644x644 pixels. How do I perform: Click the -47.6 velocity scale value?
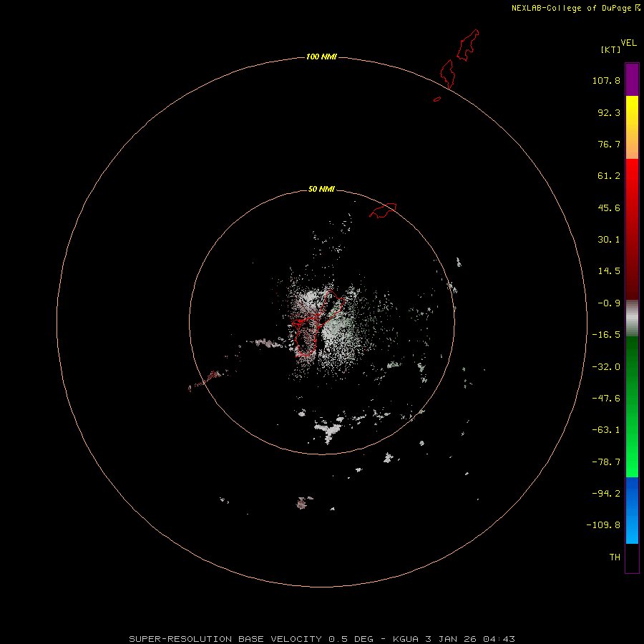coord(606,399)
